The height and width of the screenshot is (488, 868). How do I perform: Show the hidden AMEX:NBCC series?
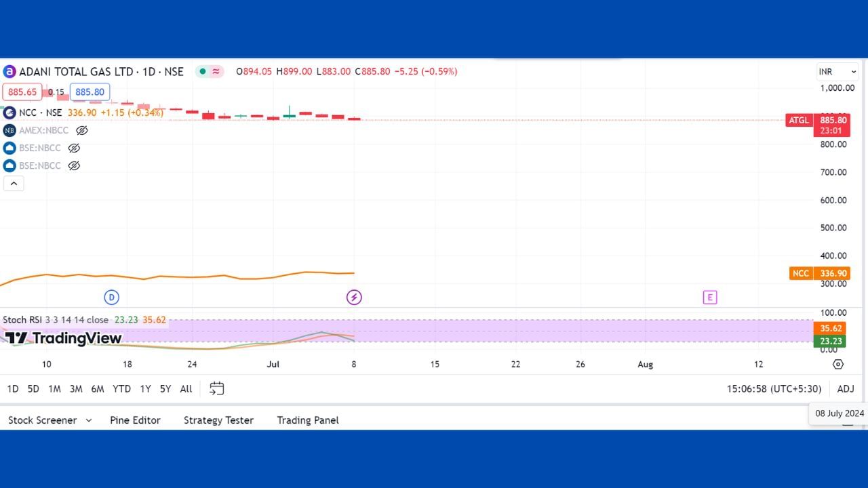tap(82, 130)
